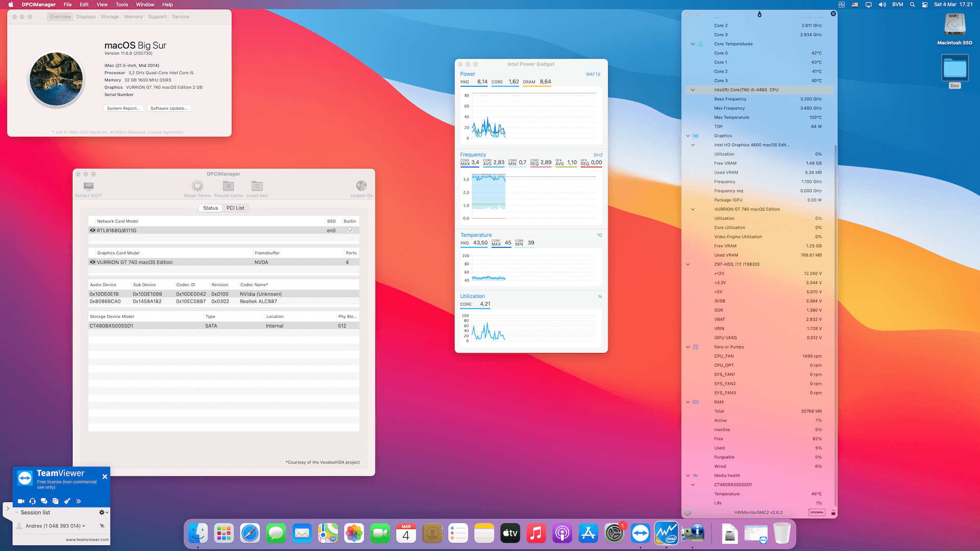
Task: Collapse the Fans or Pumps group
Action: click(x=688, y=347)
